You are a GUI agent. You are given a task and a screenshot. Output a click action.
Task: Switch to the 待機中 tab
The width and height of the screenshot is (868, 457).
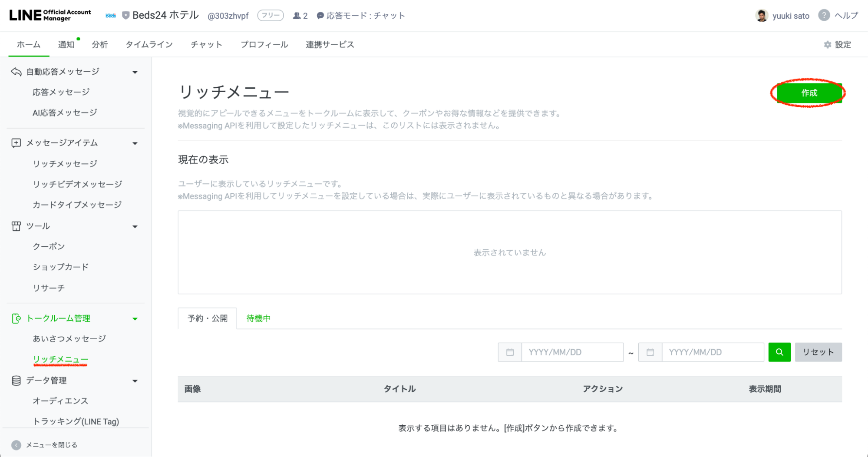pyautogui.click(x=258, y=318)
